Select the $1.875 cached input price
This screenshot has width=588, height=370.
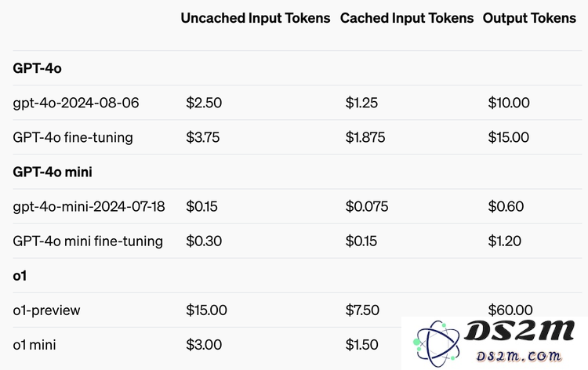(365, 137)
